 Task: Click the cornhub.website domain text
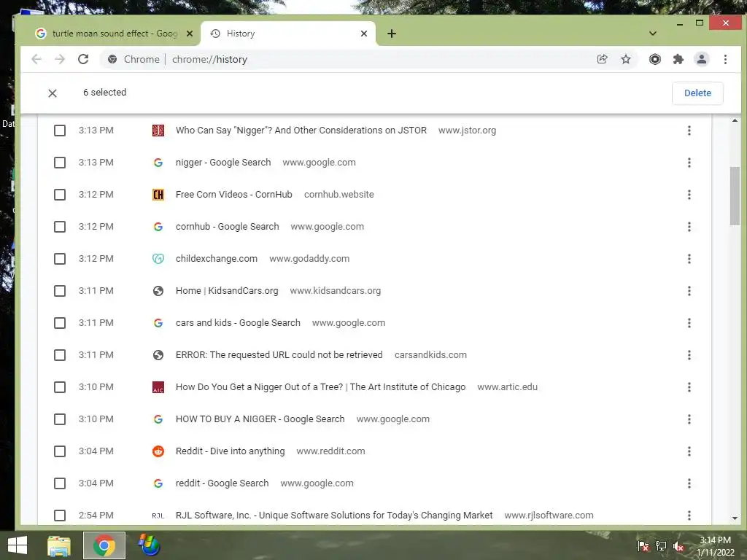(338, 195)
